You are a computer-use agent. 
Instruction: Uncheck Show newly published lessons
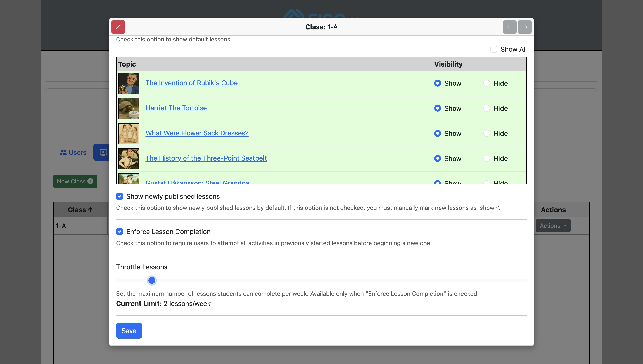(119, 196)
